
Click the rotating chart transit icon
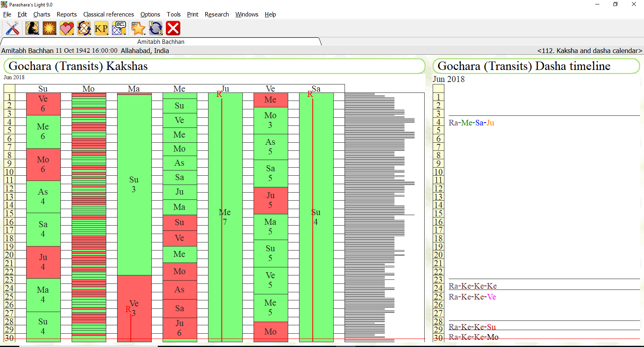84,28
